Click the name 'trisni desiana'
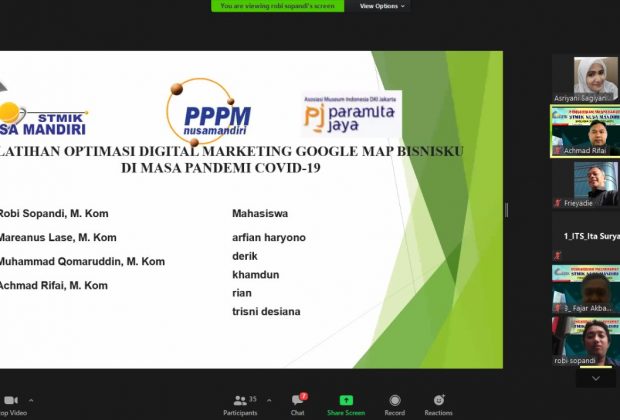This screenshot has height=420, width=620. click(266, 312)
